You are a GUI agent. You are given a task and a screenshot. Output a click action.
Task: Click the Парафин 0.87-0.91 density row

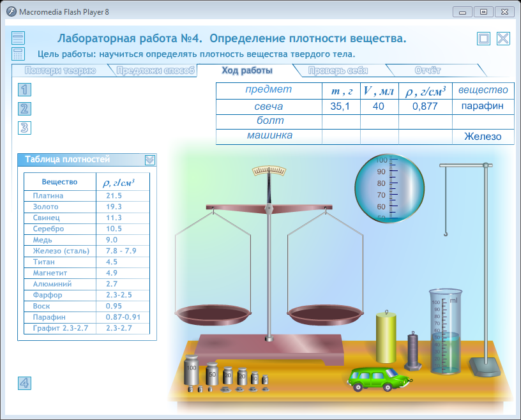pos(87,317)
